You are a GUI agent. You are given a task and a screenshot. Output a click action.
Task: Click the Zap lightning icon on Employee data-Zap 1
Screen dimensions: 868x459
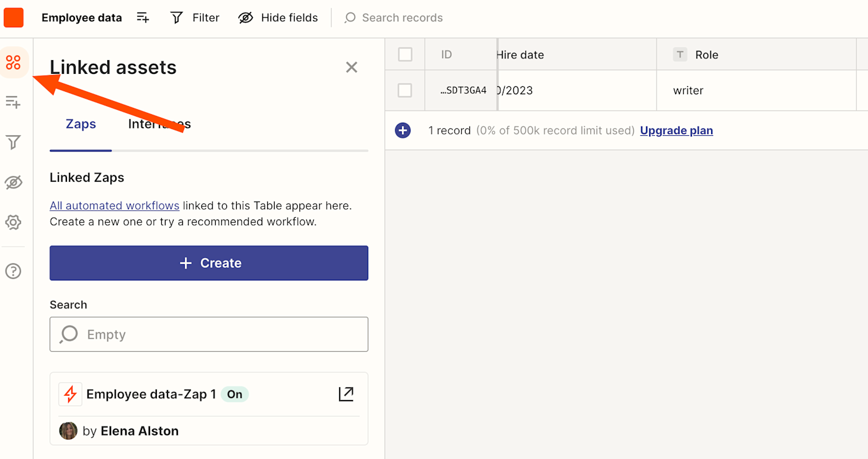tap(70, 394)
